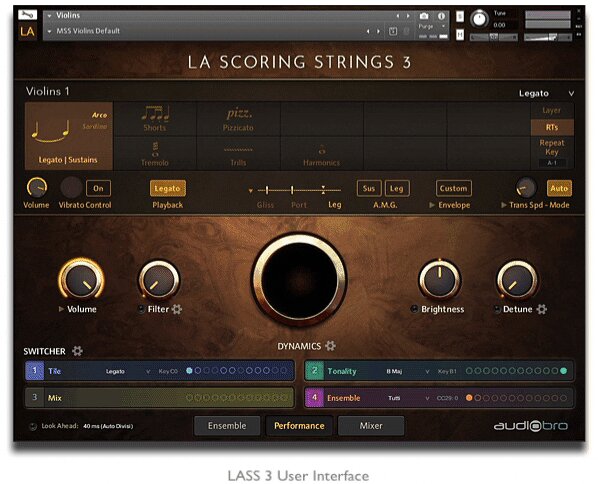Toggle the Auto trans speed mode

[559, 188]
